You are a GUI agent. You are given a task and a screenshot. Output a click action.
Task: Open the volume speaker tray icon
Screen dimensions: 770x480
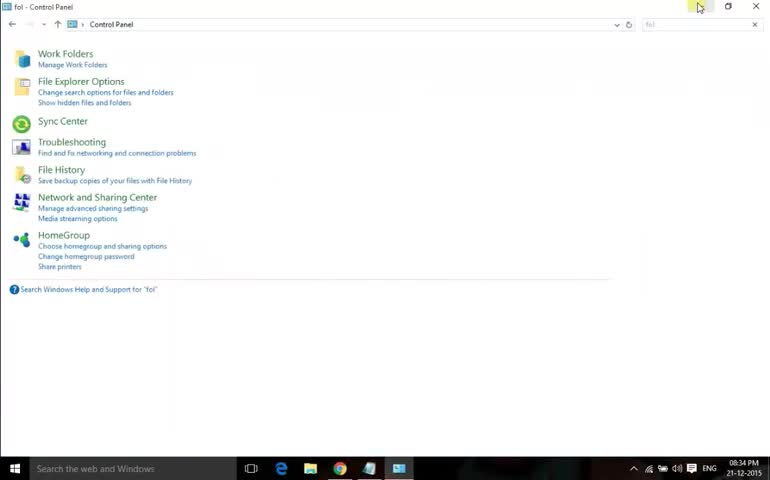[x=677, y=469]
